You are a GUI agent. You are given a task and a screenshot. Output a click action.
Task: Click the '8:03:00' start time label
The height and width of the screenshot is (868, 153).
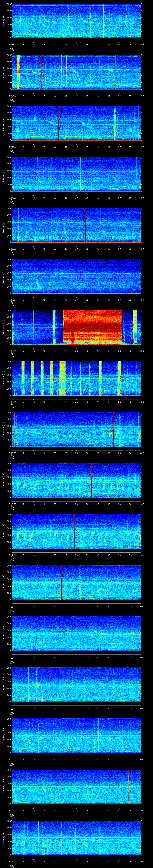pyautogui.click(x=12, y=147)
